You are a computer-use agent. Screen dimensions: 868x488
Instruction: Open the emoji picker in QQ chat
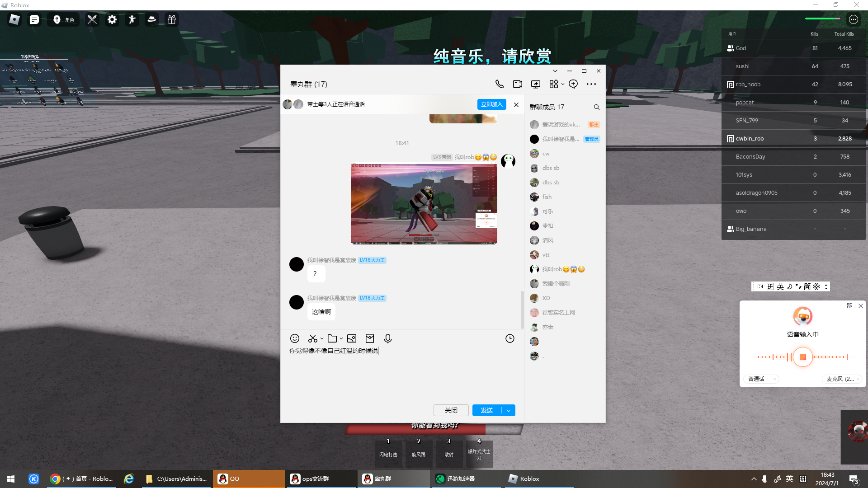(x=295, y=338)
